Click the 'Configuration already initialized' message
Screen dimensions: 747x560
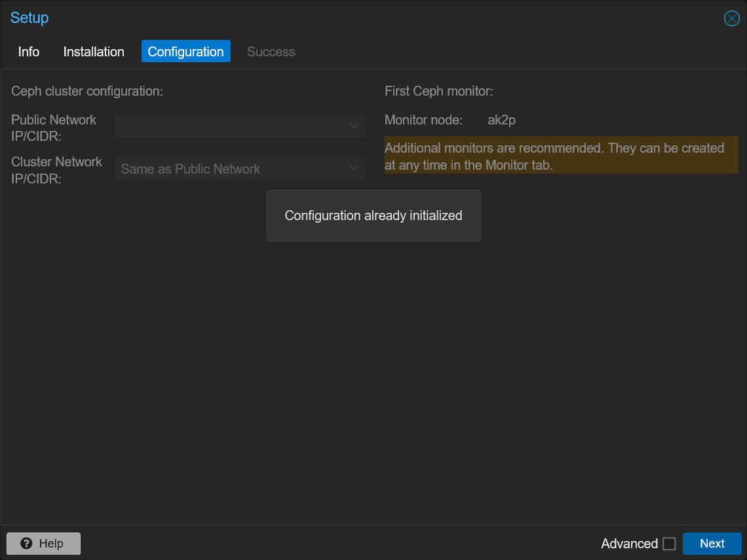(x=373, y=215)
